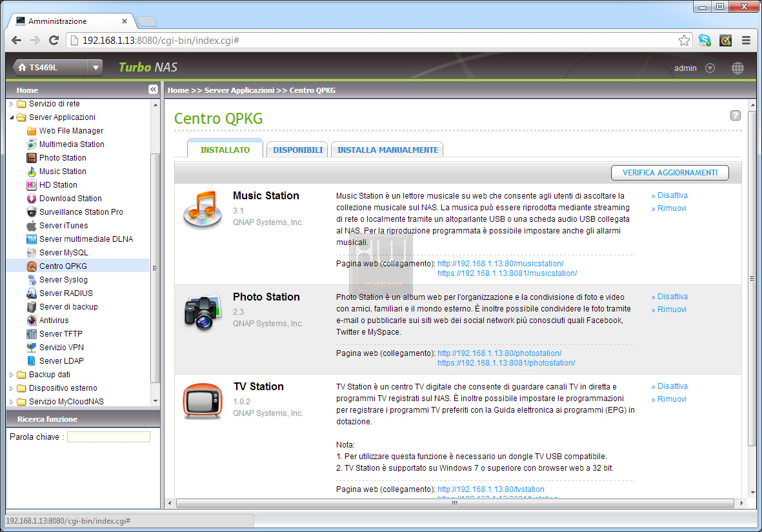This screenshot has width=762, height=532.
Task: Switch to DISPONIBILI tab
Action: [x=297, y=150]
